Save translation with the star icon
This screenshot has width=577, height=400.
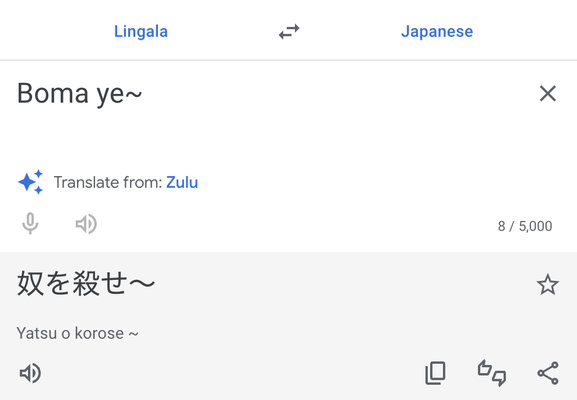pyautogui.click(x=548, y=284)
